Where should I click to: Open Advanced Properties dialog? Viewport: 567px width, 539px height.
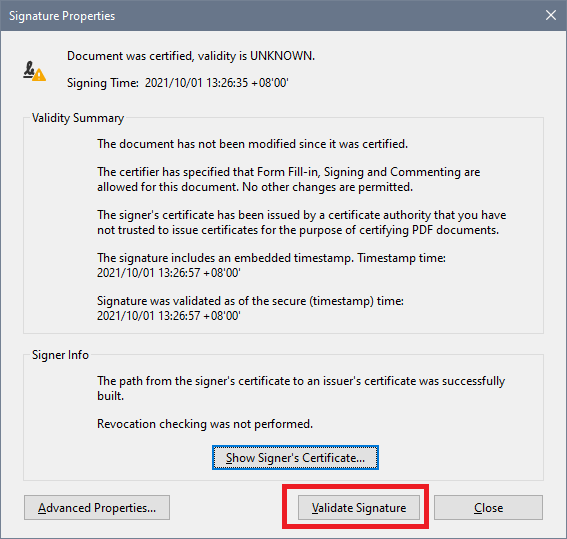(97, 508)
